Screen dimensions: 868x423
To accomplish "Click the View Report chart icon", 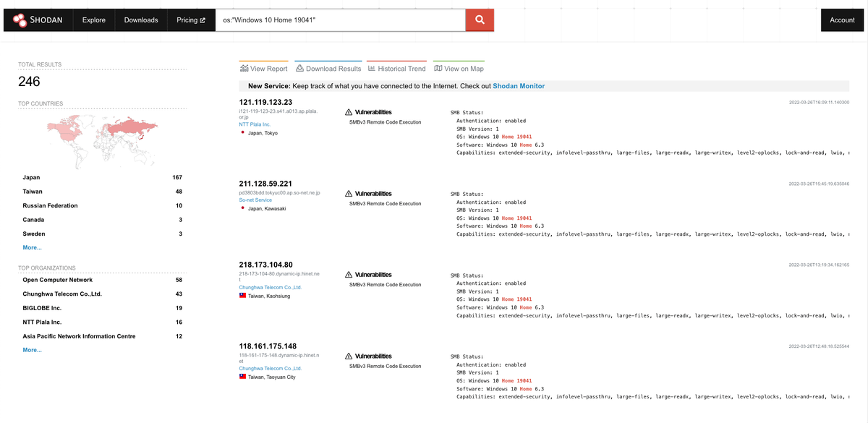I will pos(244,69).
